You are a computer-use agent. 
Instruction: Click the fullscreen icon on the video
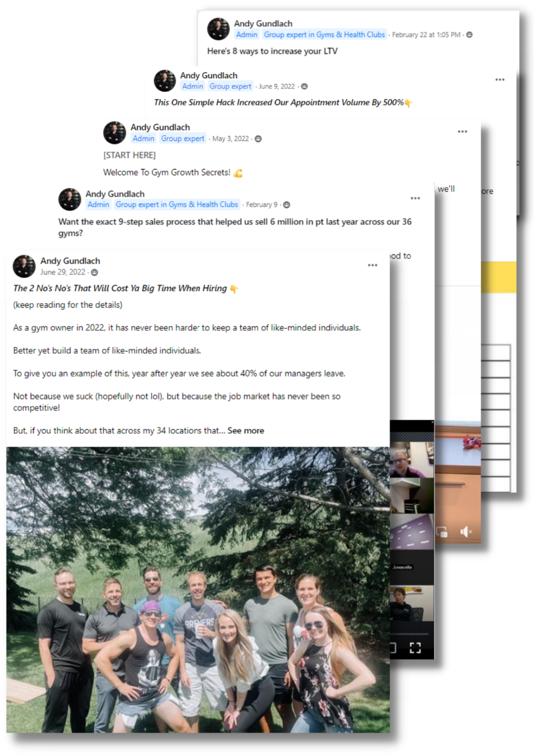tap(415, 647)
